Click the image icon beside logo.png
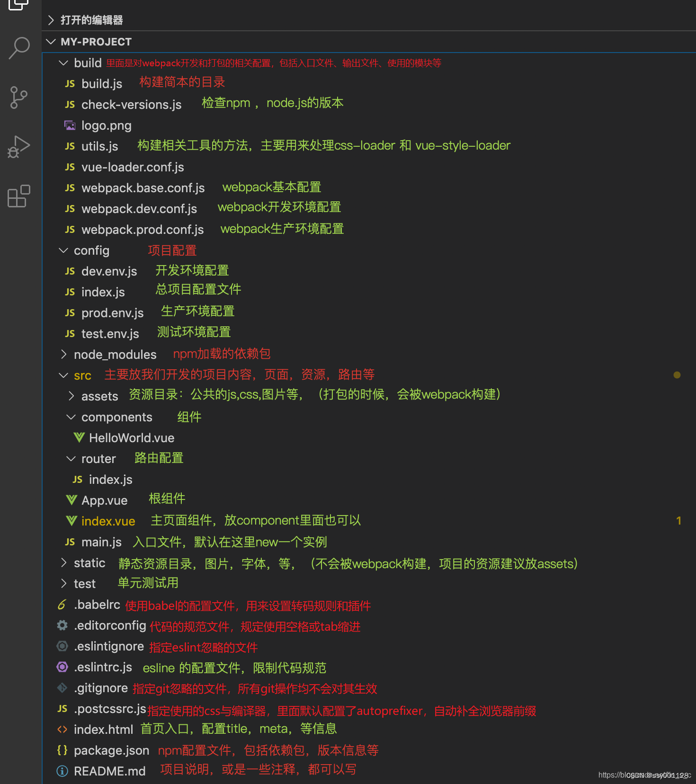 click(x=70, y=125)
